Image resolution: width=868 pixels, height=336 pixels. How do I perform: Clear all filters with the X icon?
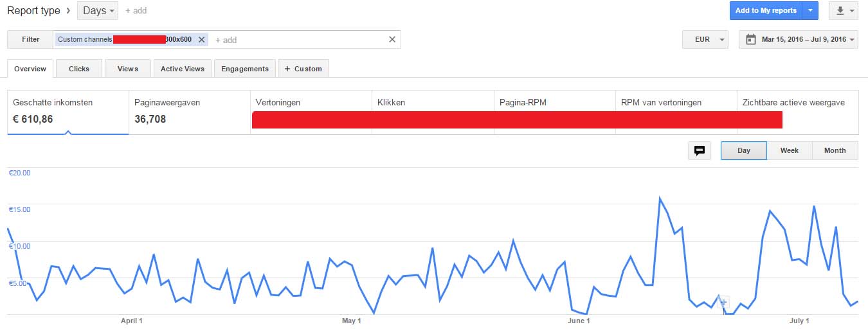coord(392,40)
